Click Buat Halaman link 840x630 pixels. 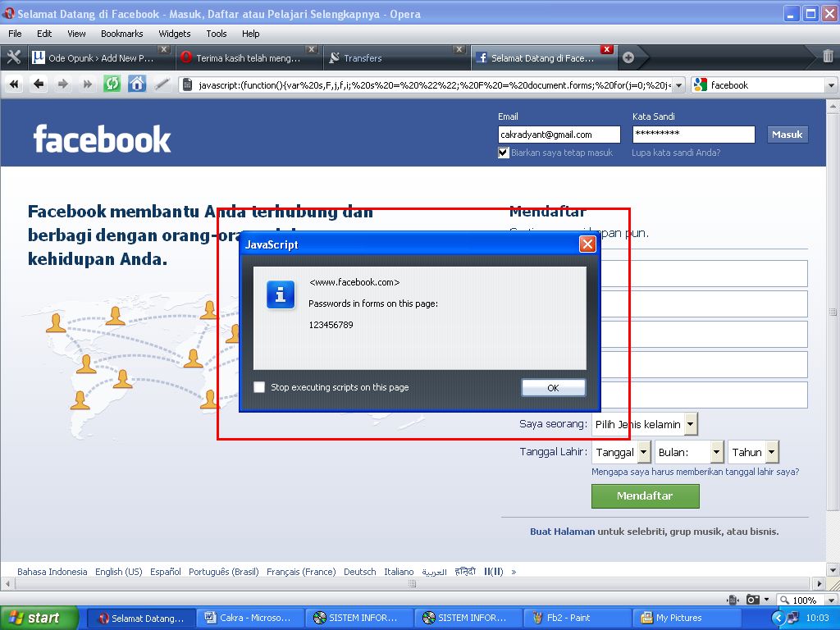(563, 532)
